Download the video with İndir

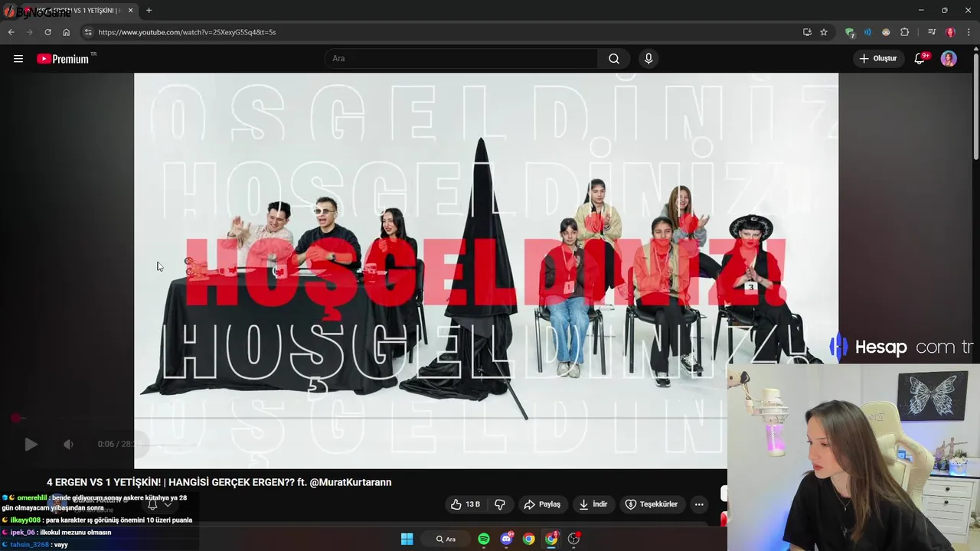coord(593,504)
